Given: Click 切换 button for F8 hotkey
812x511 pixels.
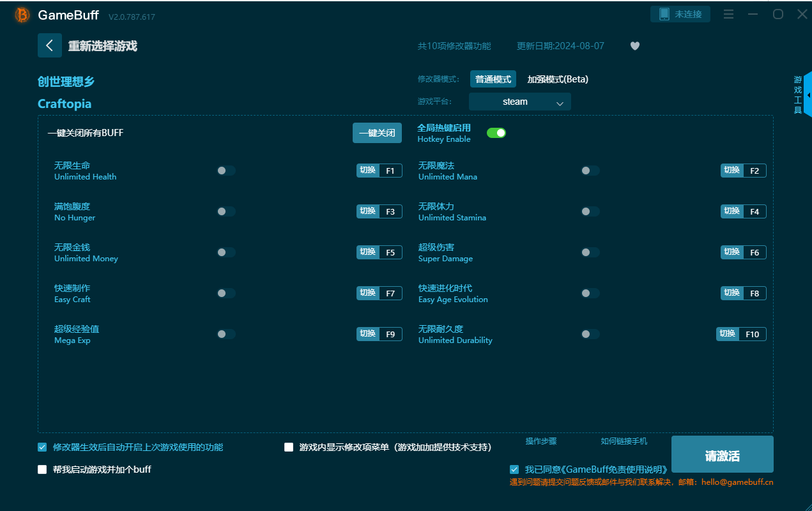Looking at the screenshot, I should (732, 293).
